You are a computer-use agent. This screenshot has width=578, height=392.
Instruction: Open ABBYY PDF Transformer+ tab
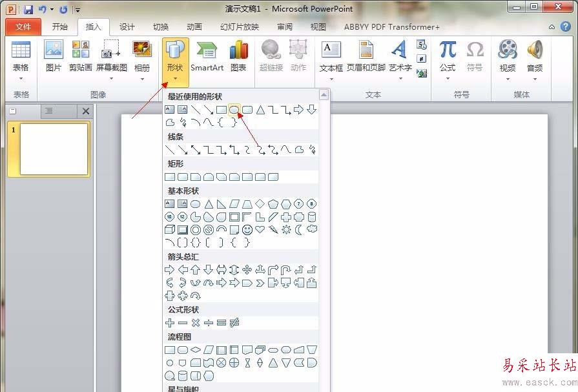(391, 27)
